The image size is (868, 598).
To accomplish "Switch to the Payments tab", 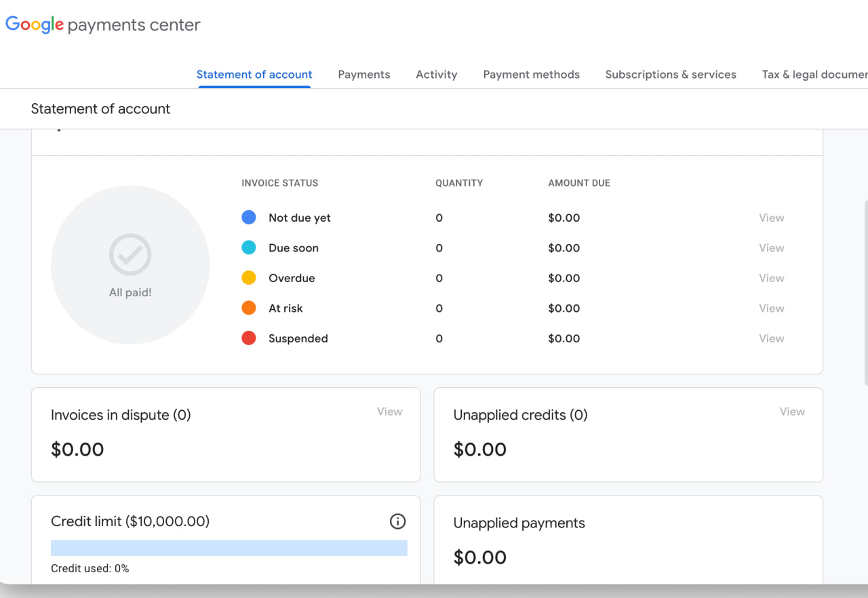I will pyautogui.click(x=364, y=75).
